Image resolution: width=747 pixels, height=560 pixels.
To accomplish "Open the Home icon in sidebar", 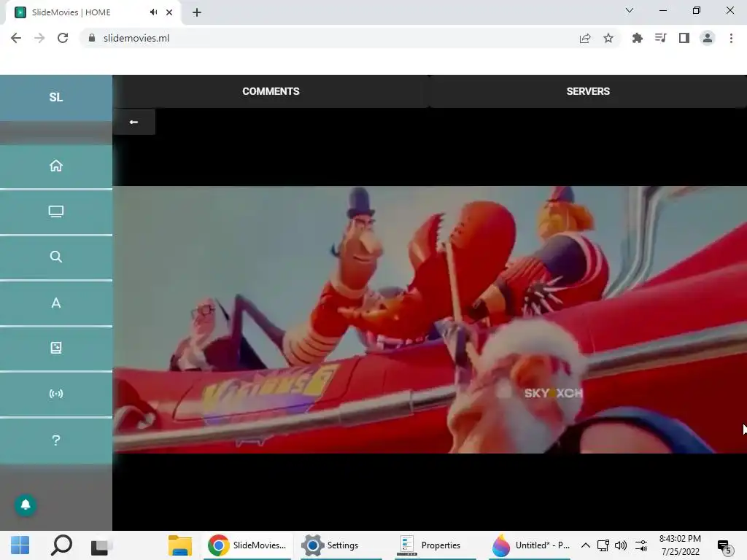I will 55,166.
